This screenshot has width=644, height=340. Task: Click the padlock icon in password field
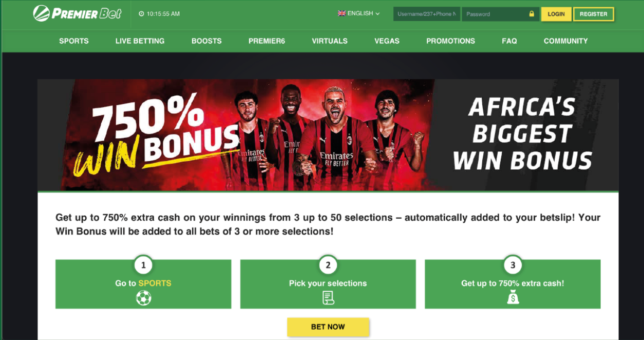click(x=532, y=14)
